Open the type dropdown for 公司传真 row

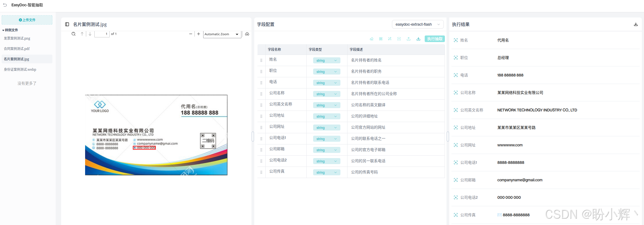pyautogui.click(x=327, y=172)
